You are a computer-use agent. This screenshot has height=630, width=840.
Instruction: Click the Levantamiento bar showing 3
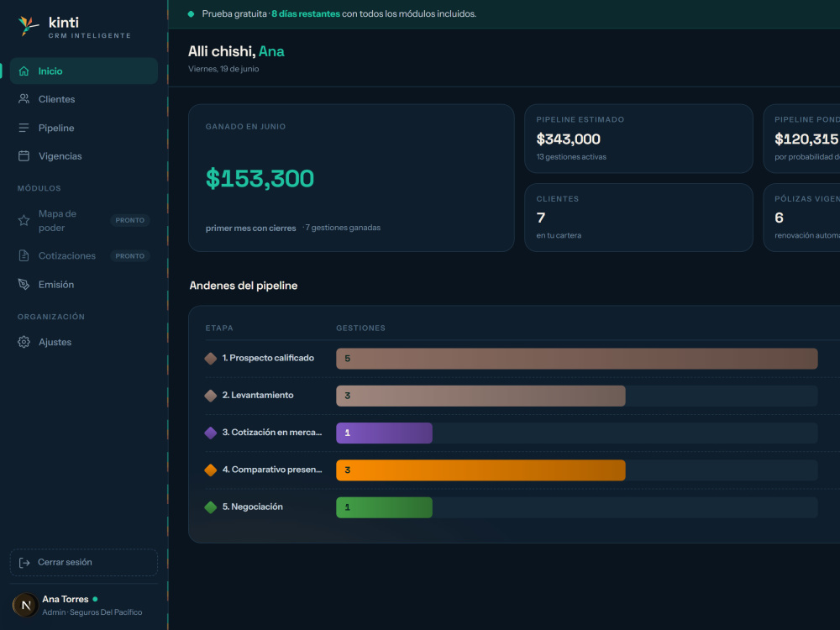(x=480, y=396)
